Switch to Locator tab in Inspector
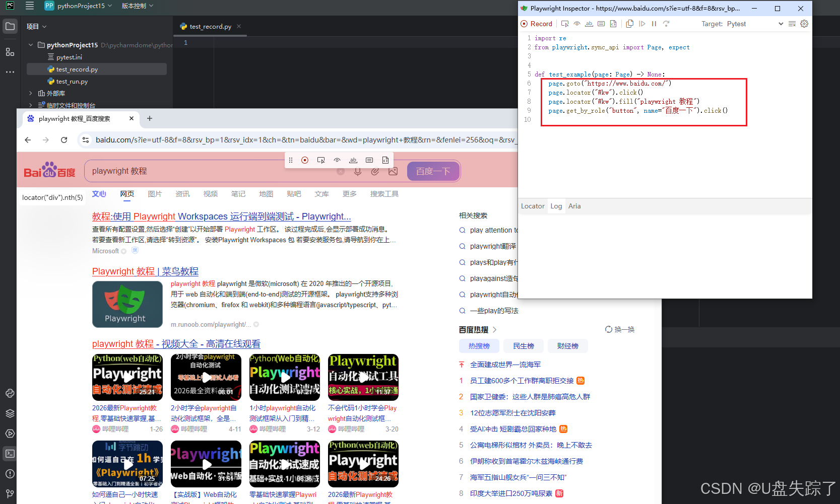This screenshot has width=840, height=504. (x=533, y=206)
